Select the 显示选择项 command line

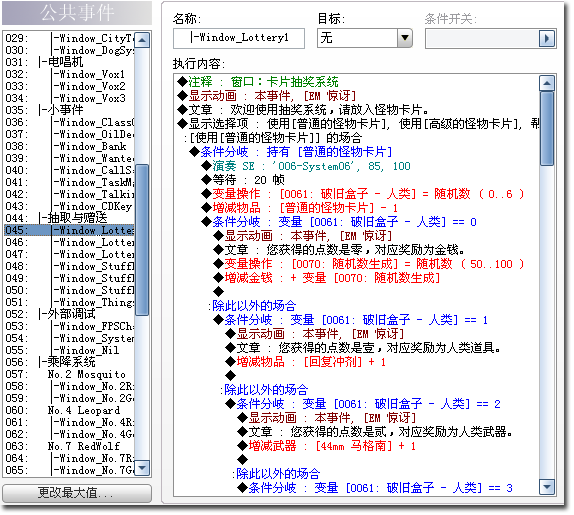click(x=358, y=124)
